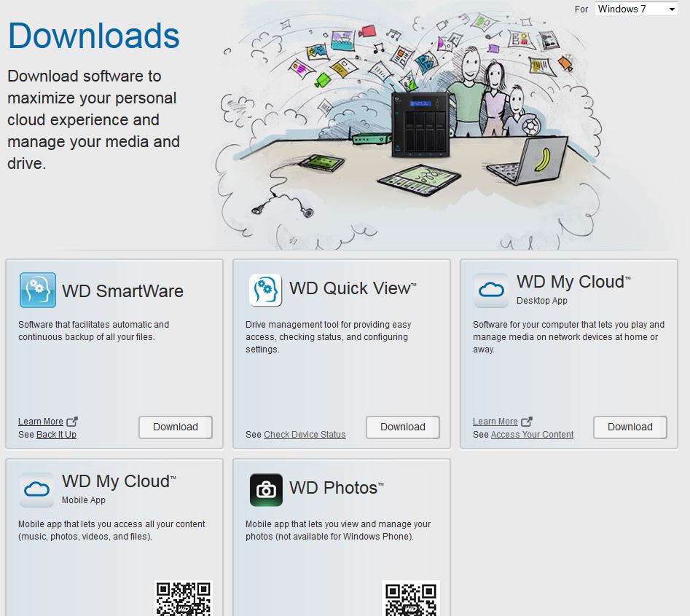Click the Quick View drive management description
Image resolution: width=690 pixels, height=616 pixels.
[329, 337]
